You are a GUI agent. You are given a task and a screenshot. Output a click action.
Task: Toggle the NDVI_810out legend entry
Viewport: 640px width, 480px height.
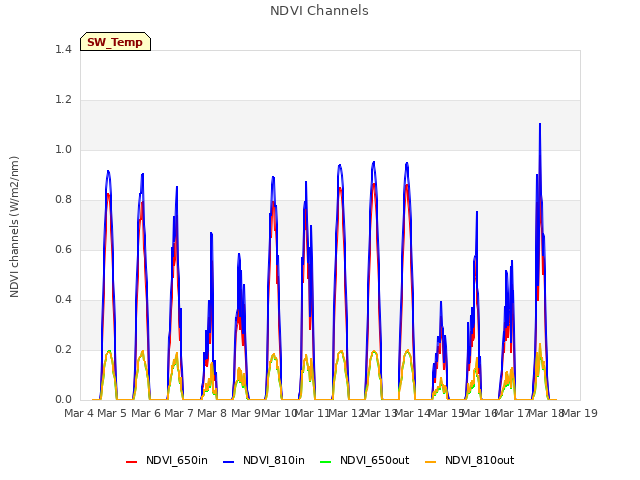point(469,461)
